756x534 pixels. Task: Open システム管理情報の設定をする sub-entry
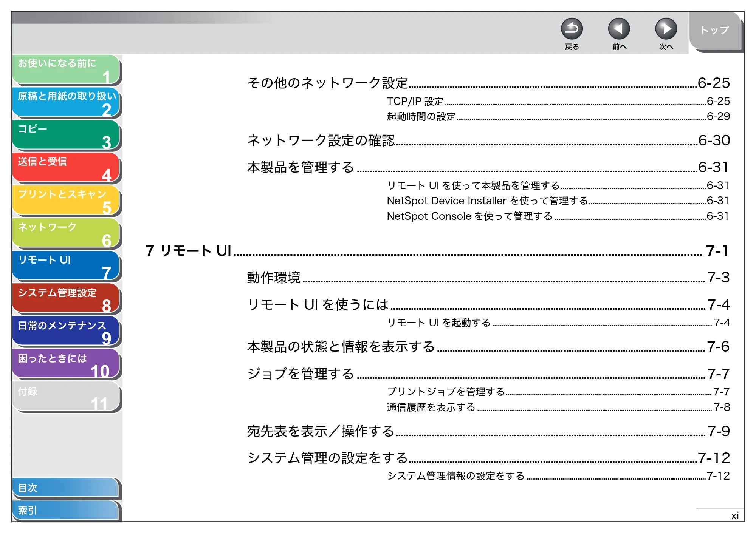[x=558, y=476]
